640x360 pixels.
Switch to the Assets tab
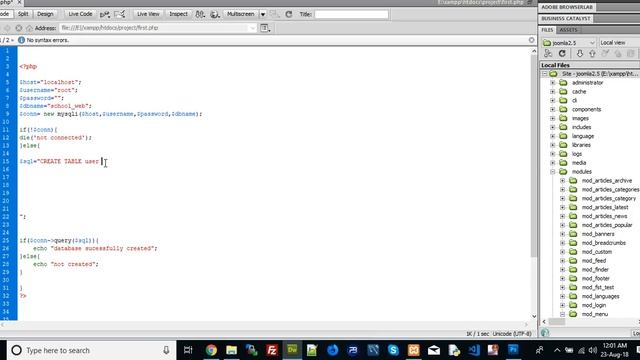[568, 30]
